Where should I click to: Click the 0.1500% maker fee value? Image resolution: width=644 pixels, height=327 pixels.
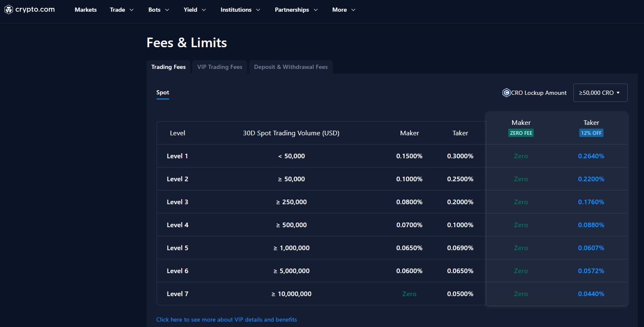409,156
